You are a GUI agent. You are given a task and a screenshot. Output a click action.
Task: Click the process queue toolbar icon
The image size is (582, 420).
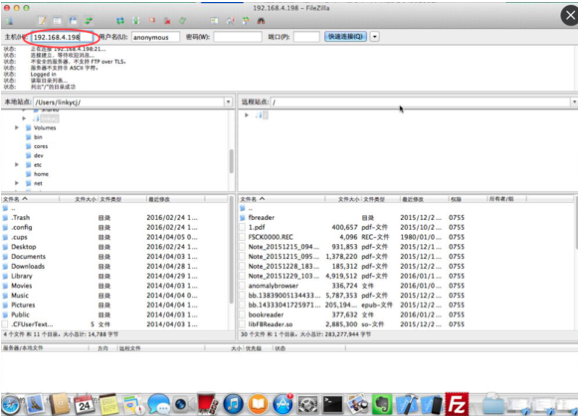pos(136,21)
